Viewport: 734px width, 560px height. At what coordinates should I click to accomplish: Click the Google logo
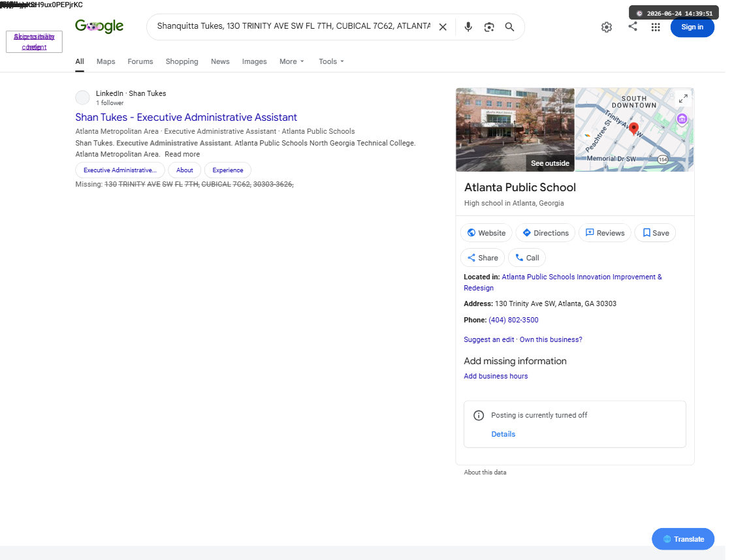[99, 26]
